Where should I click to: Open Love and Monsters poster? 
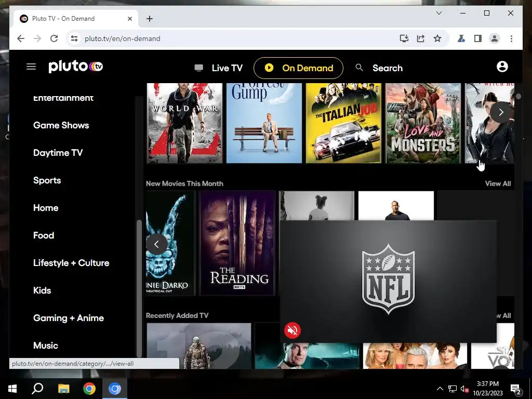[423, 123]
